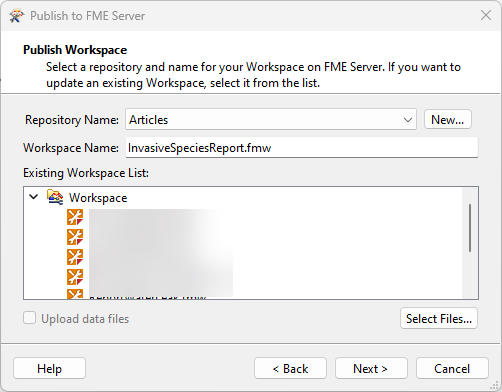This screenshot has width=502, height=392.
Task: Click the FME Workbench title bar icon
Action: [x=17, y=16]
